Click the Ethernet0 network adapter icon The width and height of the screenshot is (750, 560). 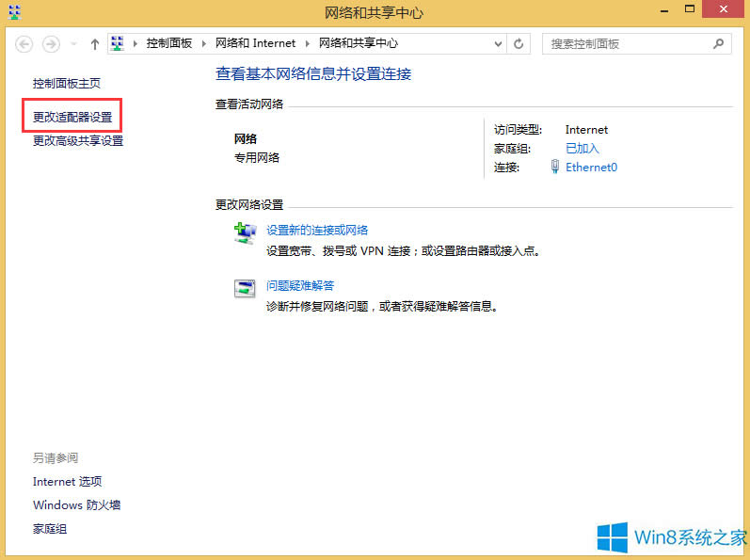tap(555, 168)
